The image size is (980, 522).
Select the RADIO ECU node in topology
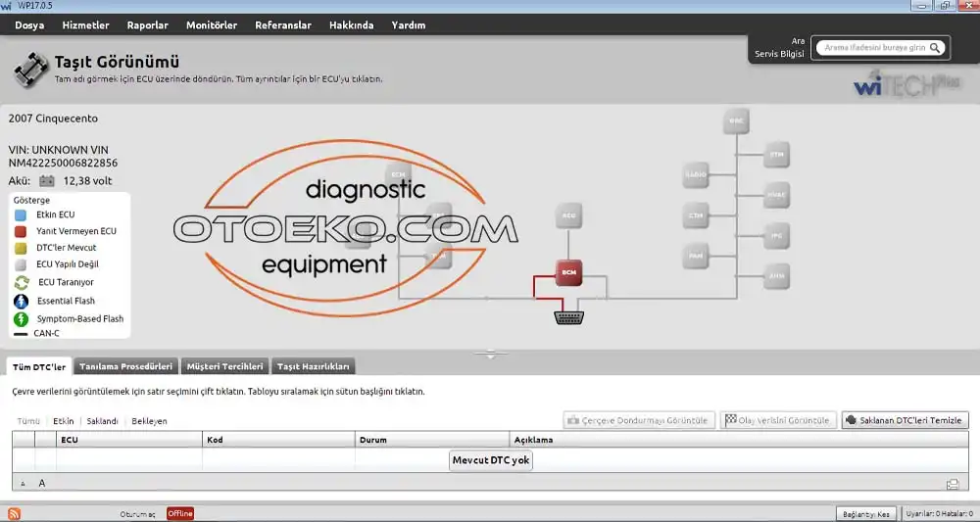coord(696,176)
